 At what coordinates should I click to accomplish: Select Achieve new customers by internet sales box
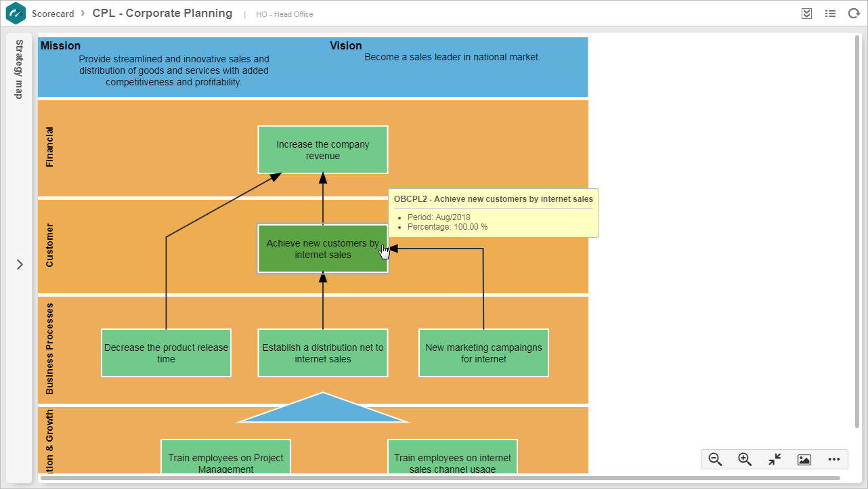point(323,249)
